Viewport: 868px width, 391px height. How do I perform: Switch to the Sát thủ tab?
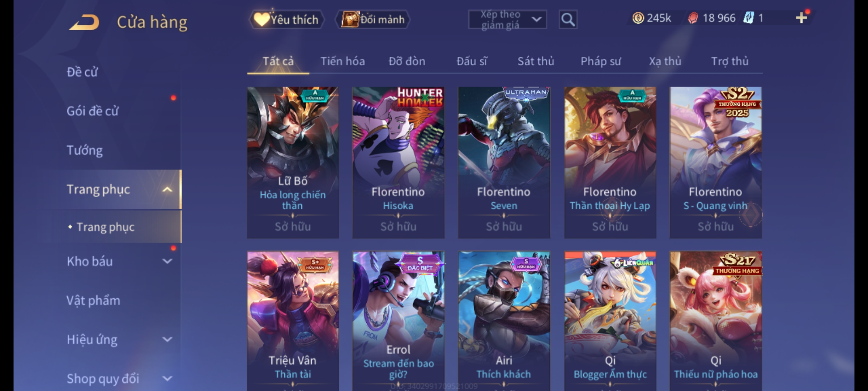click(x=536, y=61)
